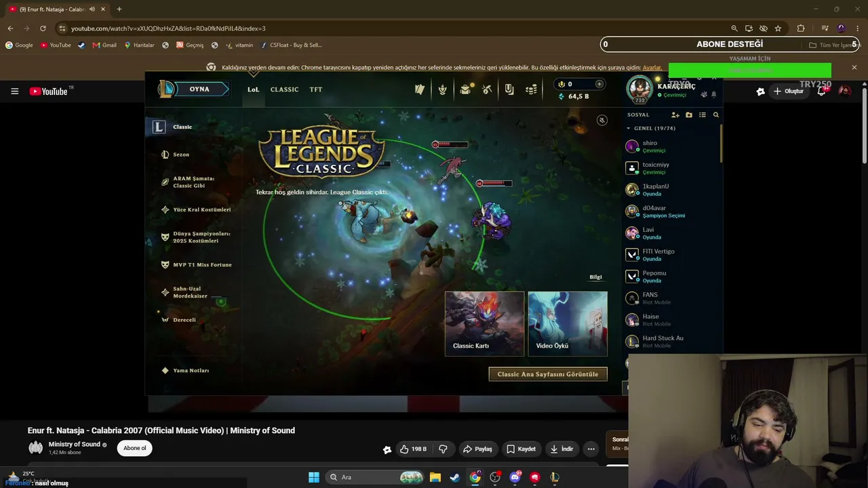Click the OYNA play button
The image size is (868, 488).
(199, 89)
